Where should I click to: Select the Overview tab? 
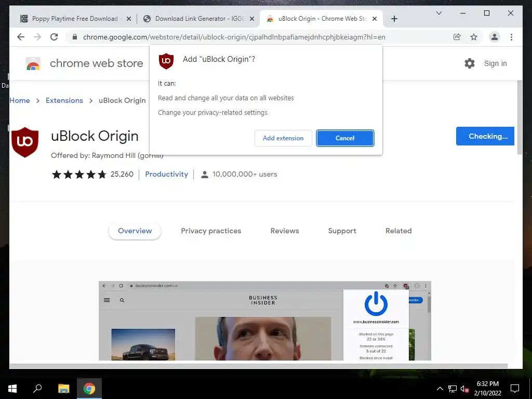(135, 231)
